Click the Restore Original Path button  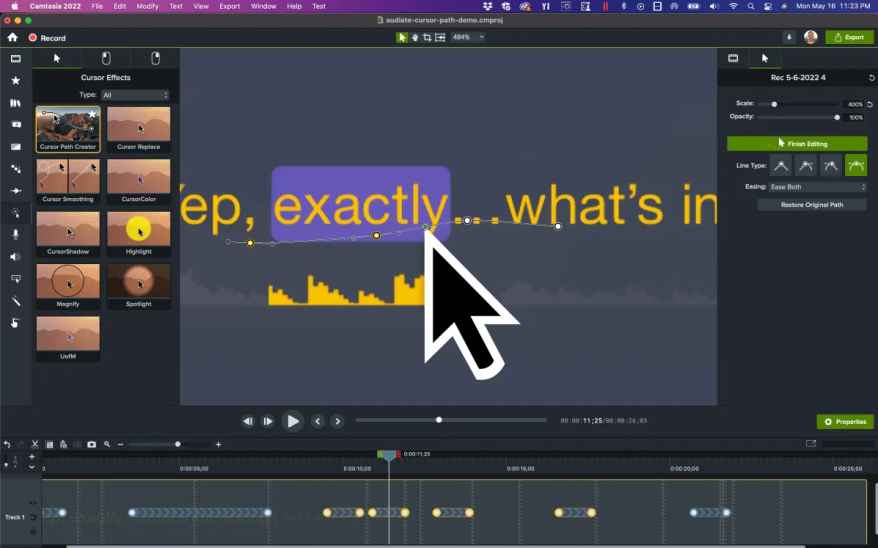click(x=811, y=205)
